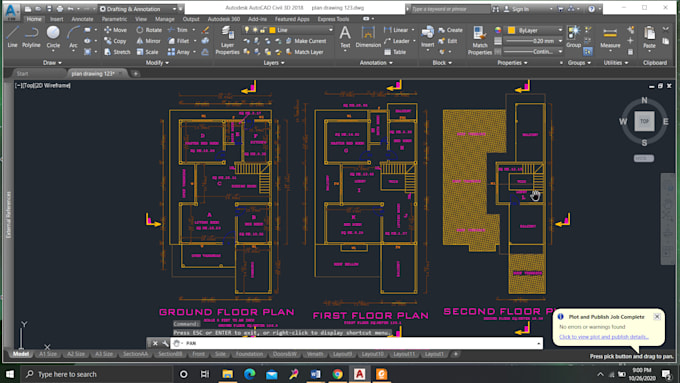Toggle layer lock padlock icon
Viewport: 680px width, 383px height.
(x=263, y=30)
